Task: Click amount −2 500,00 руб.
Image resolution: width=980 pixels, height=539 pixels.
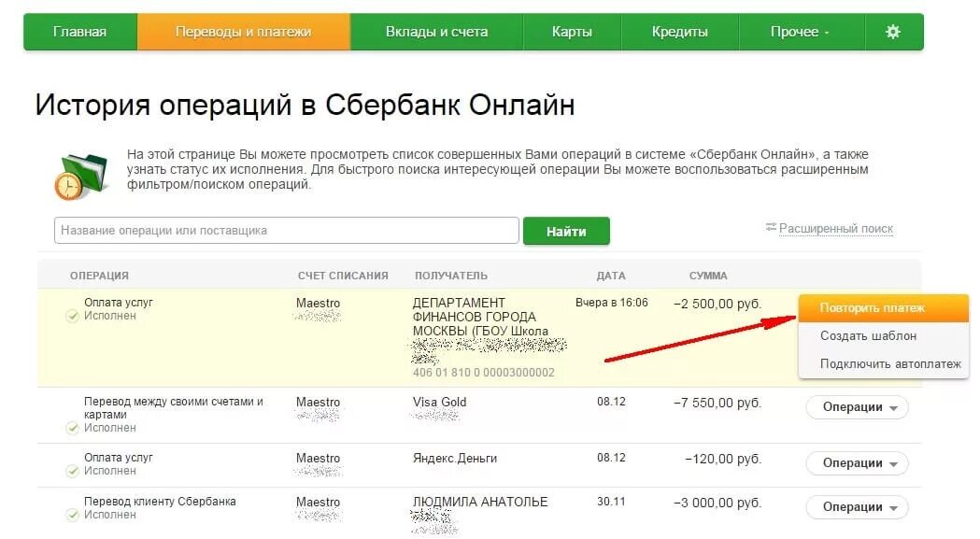Action: (x=717, y=304)
